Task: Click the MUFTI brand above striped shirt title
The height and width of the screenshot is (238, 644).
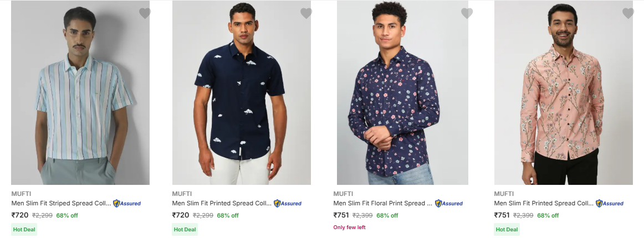Action: [20, 194]
